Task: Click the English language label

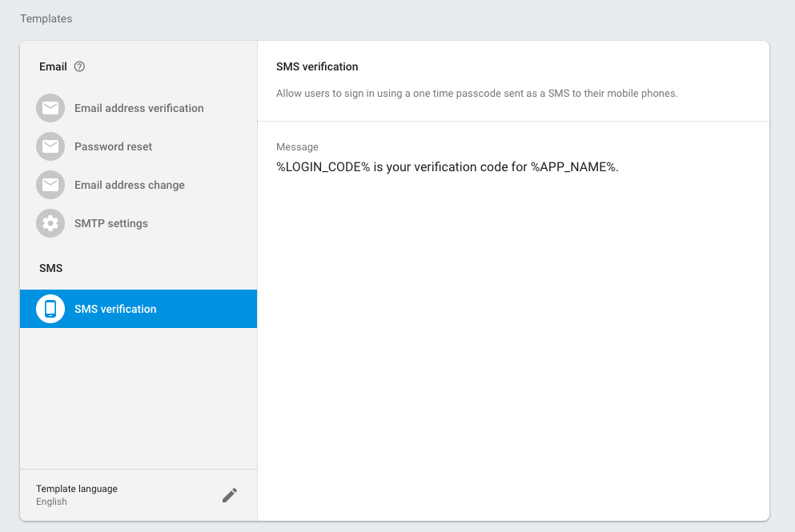Action: click(51, 502)
